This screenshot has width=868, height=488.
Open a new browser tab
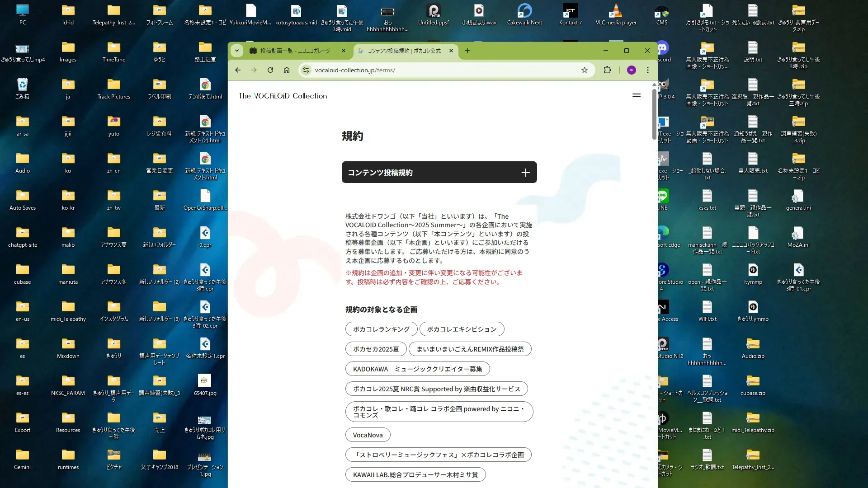point(467,51)
